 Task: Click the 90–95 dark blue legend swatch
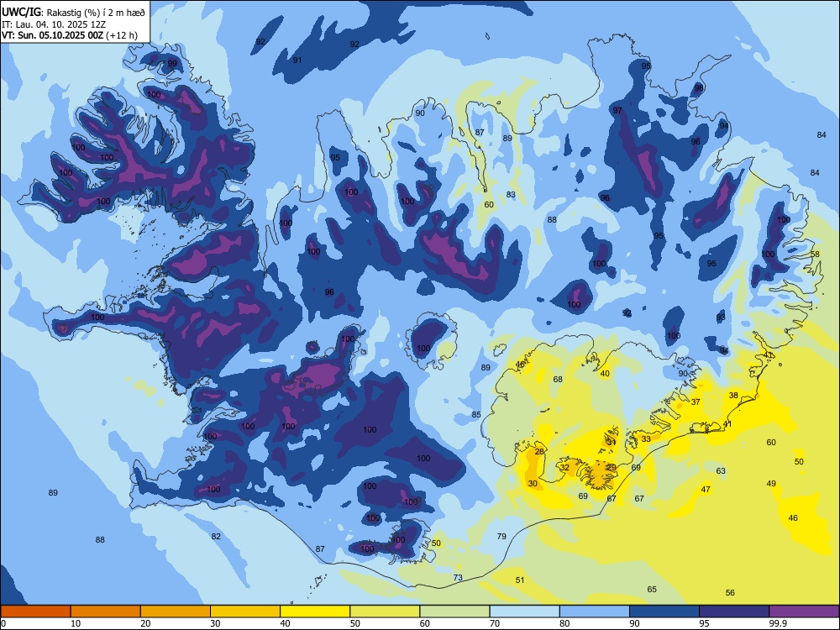664,612
